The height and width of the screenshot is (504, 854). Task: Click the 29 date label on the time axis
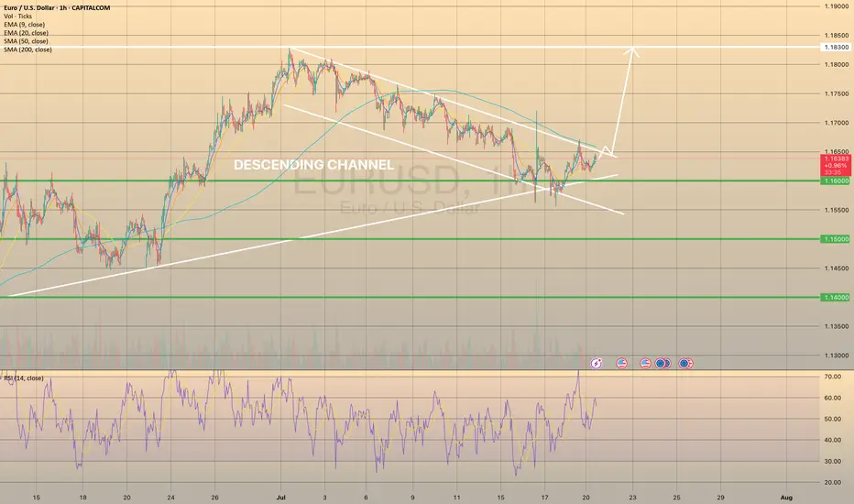(720, 498)
